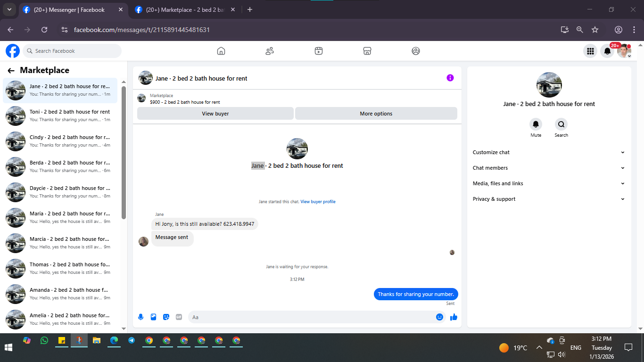Open the Chrome three-dot menu

pyautogui.click(x=634, y=30)
